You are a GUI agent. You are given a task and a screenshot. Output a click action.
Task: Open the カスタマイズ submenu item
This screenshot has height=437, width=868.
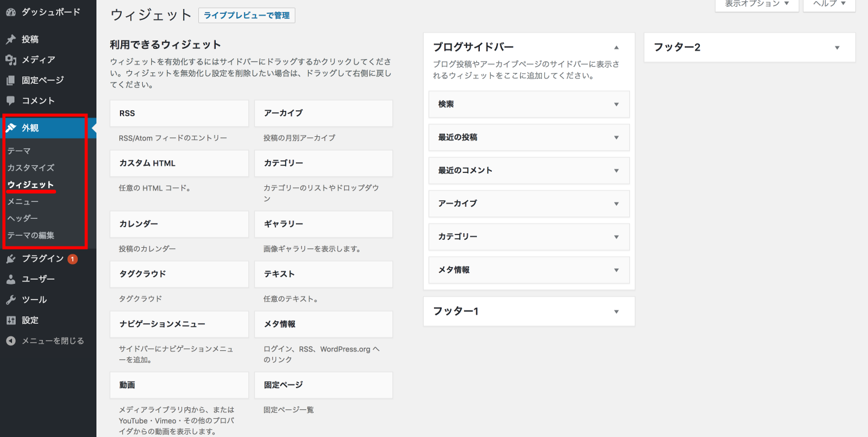[x=31, y=168]
